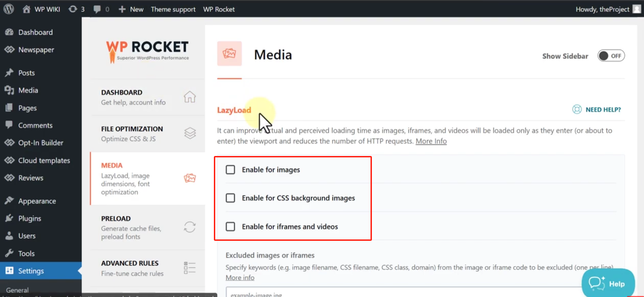This screenshot has height=297, width=644.
Task: Click the Preload refresh arrows icon
Action: (190, 227)
